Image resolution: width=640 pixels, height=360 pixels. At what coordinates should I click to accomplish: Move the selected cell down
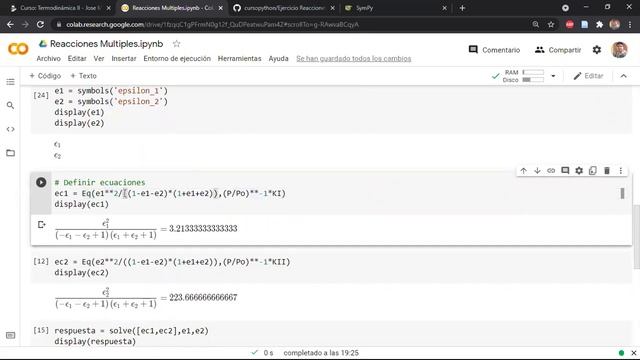click(x=537, y=171)
